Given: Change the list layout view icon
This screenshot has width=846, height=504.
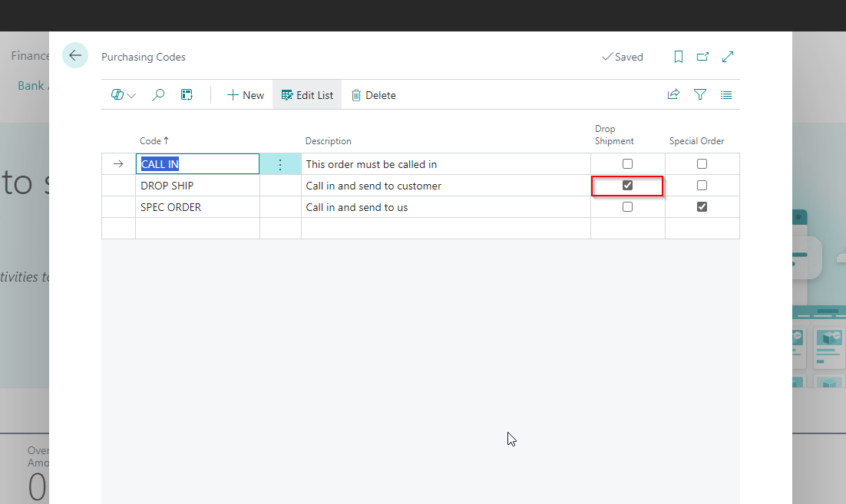Looking at the screenshot, I should [x=726, y=95].
